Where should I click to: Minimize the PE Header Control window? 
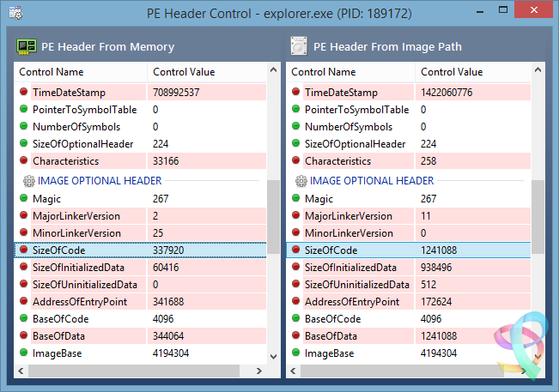pos(480,10)
